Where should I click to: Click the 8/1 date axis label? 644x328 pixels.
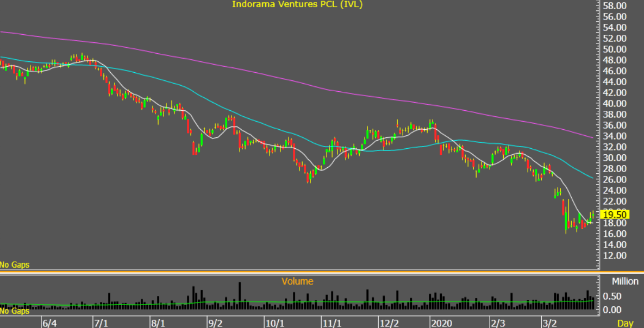click(158, 323)
